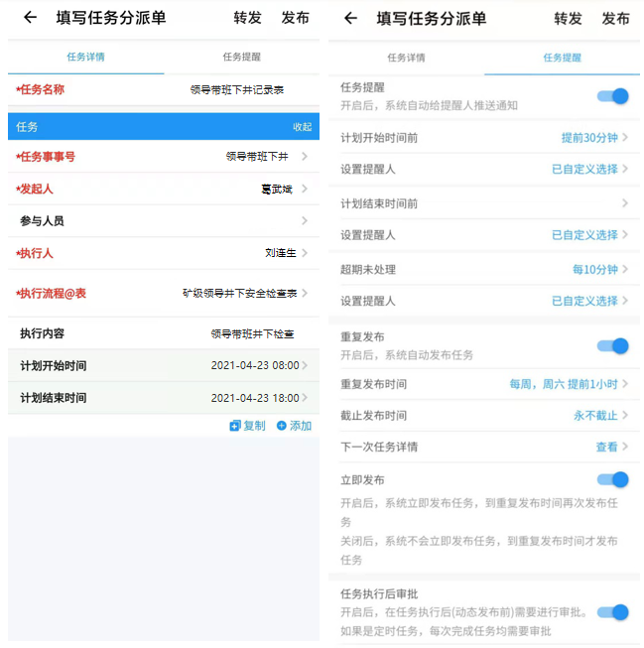Change the 超期未处理 每10分钟 interval
This screenshot has height=648, width=644.
pos(595,270)
